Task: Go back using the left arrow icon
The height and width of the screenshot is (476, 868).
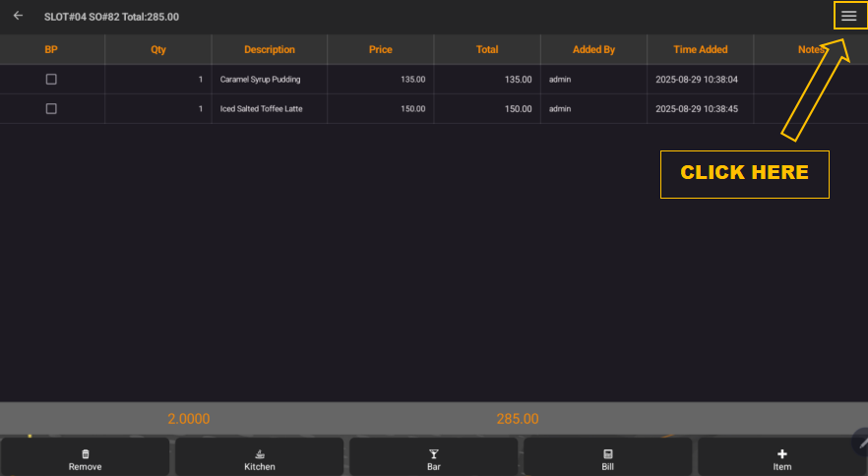Action: point(18,16)
